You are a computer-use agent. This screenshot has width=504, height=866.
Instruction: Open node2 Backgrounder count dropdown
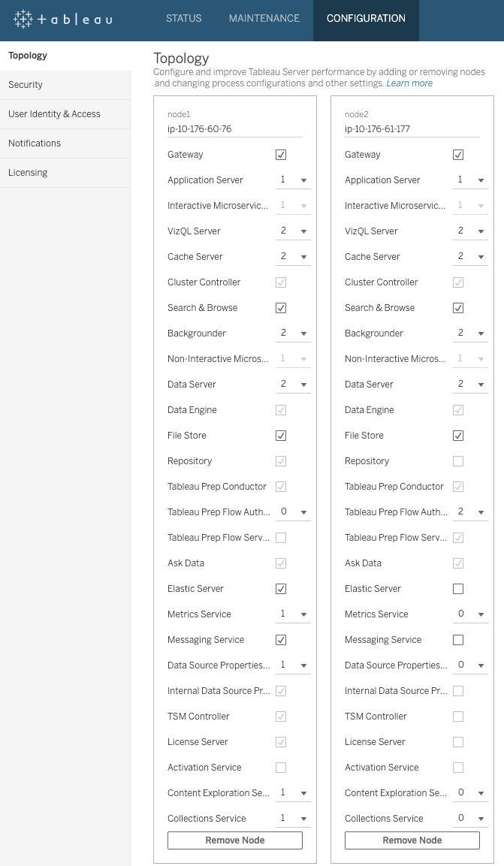coord(470,333)
